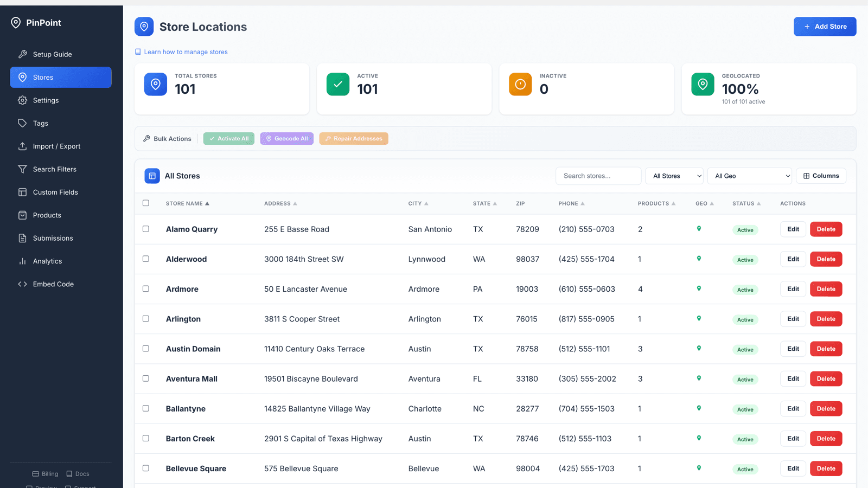Open Setup Guide wrench icon in sidebar

tap(22, 54)
